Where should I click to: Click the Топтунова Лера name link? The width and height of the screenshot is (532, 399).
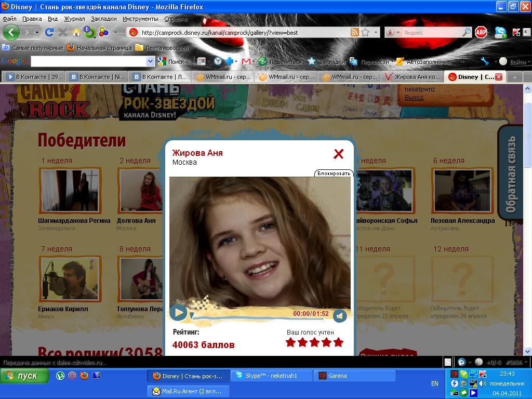(x=140, y=309)
